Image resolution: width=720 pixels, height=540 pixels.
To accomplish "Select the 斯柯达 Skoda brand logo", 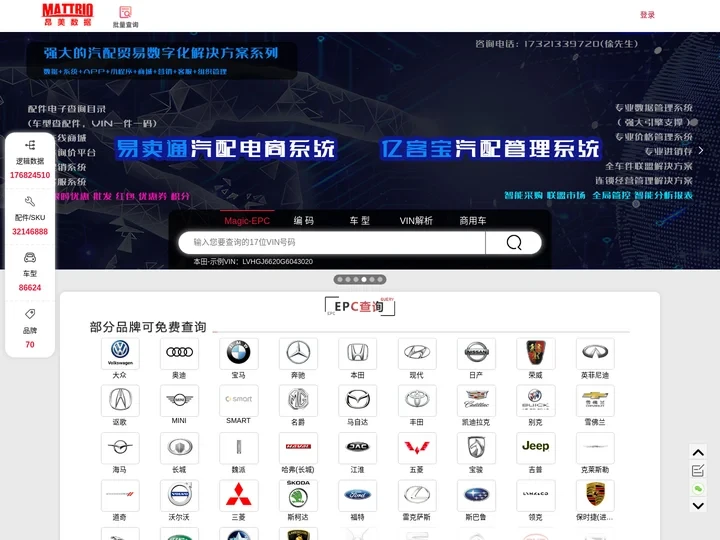I will pyautogui.click(x=298, y=495).
